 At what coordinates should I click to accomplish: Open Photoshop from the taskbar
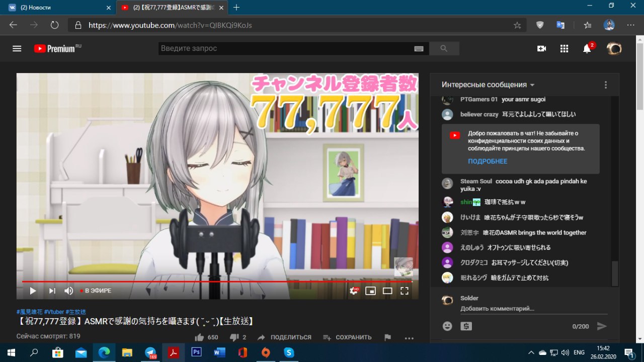[197, 352]
